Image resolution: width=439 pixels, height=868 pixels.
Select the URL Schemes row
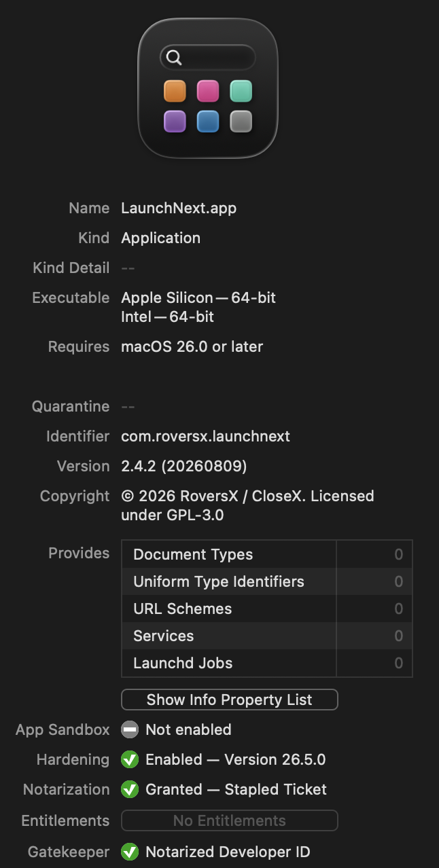click(x=267, y=609)
